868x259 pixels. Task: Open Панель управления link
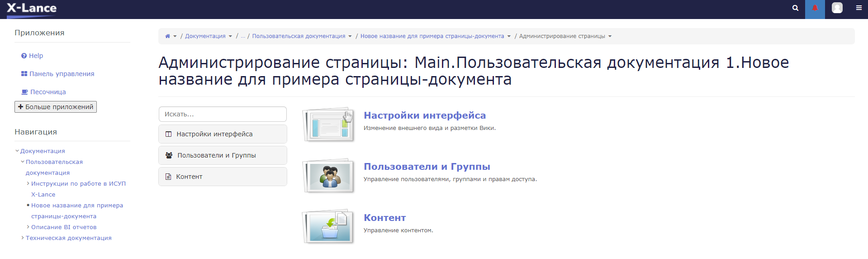tap(62, 74)
